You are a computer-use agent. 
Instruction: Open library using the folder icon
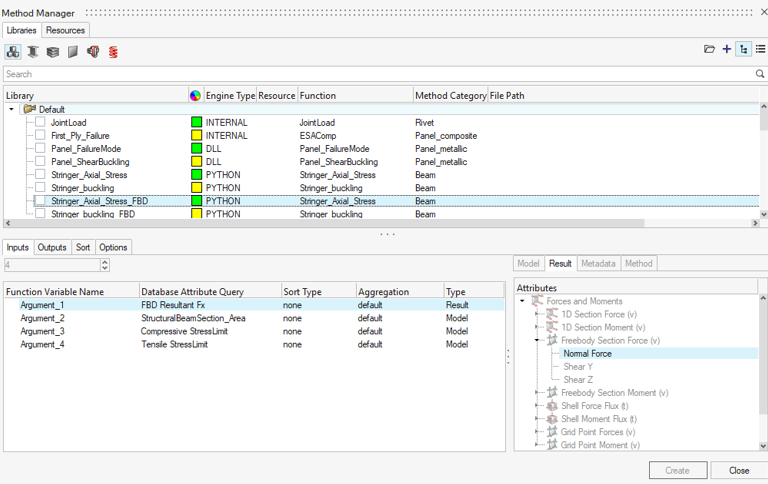709,49
